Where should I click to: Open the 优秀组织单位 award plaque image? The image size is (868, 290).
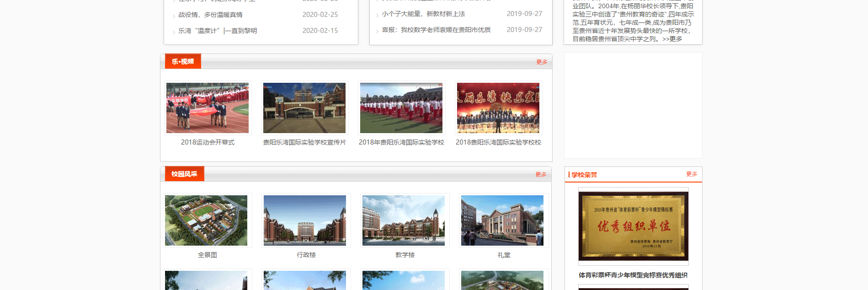click(x=634, y=226)
